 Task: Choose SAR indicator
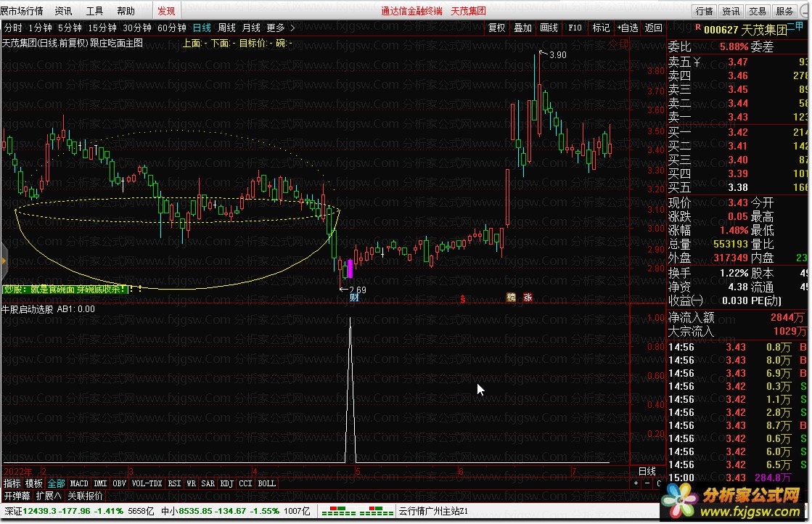pos(208,483)
